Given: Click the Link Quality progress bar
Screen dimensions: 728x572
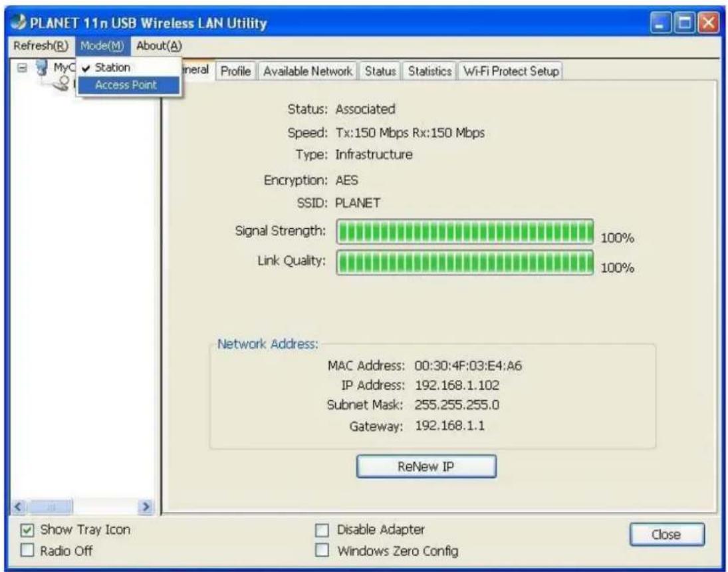Looking at the screenshot, I should point(465,263).
